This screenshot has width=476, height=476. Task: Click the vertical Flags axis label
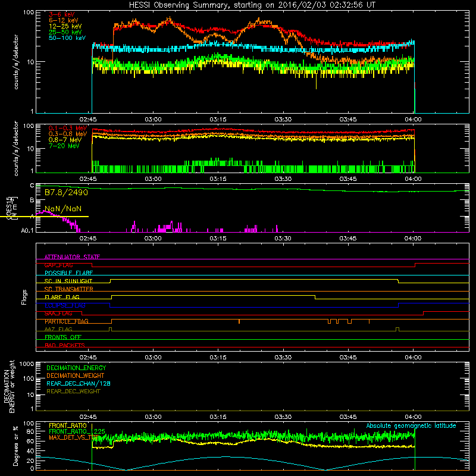pyautogui.click(x=24, y=297)
